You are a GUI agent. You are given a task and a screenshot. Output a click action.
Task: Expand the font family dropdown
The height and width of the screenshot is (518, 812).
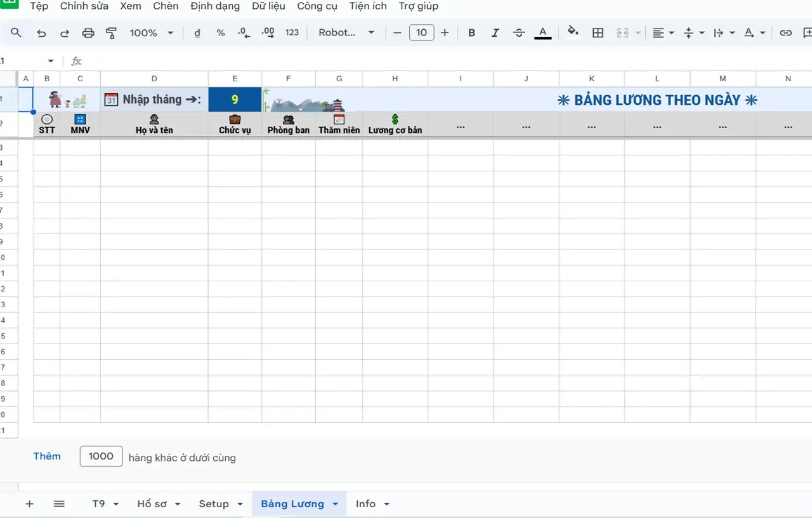[x=346, y=33]
